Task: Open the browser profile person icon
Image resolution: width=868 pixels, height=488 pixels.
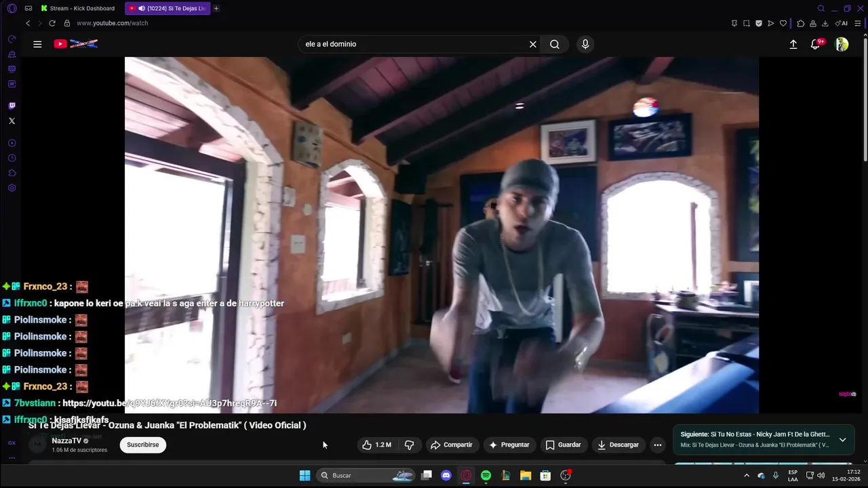Action: pos(813,23)
